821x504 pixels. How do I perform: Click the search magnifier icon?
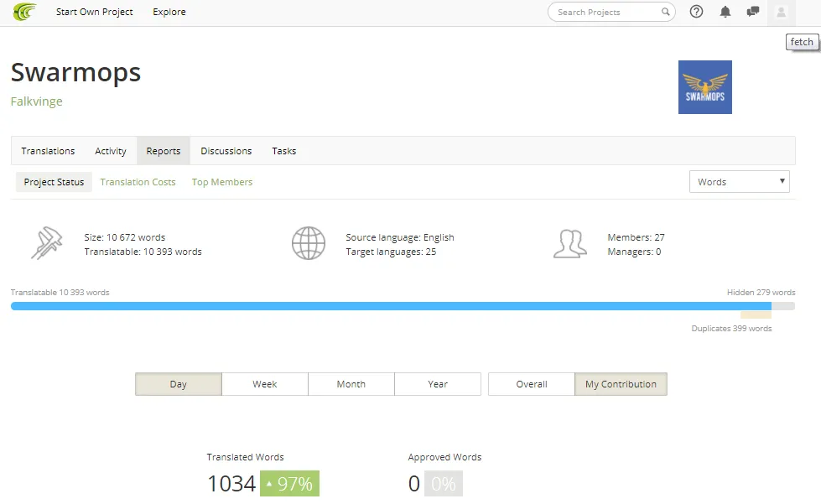[x=665, y=12]
